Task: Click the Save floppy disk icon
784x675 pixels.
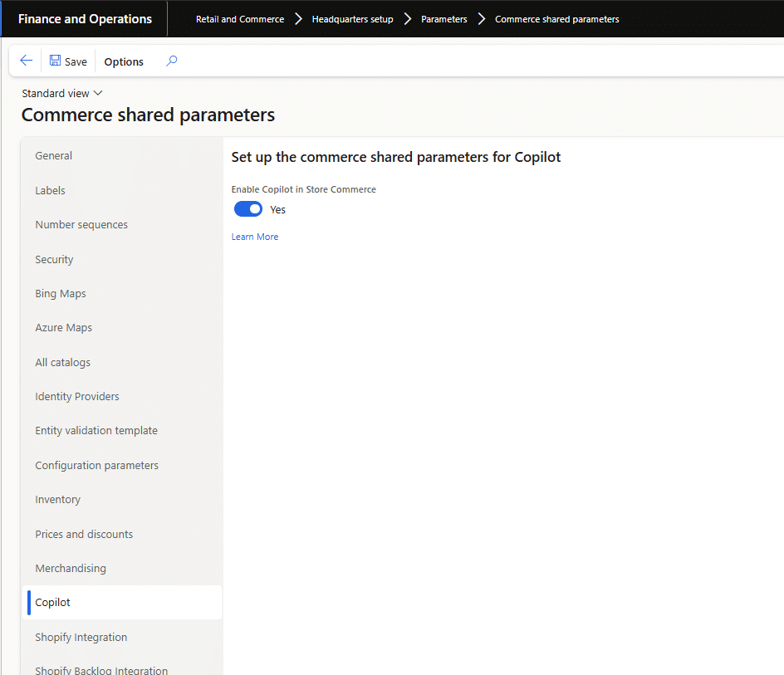Action: [55, 61]
